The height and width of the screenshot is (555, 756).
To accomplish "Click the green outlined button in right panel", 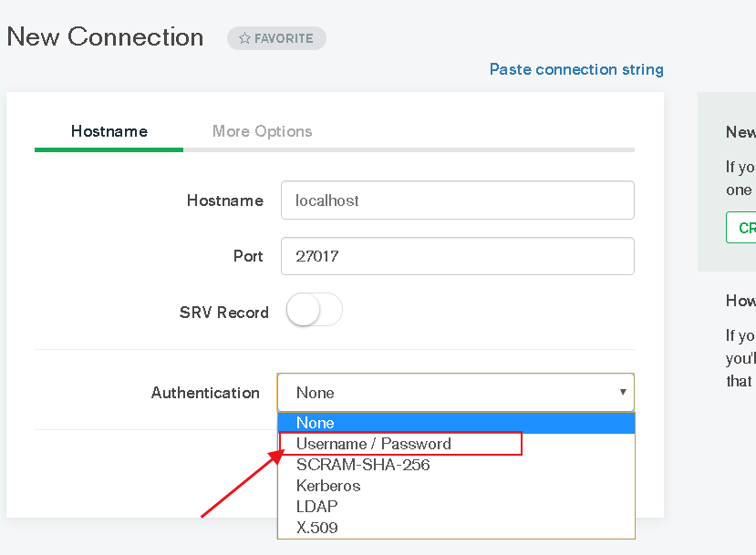I will coord(741,228).
